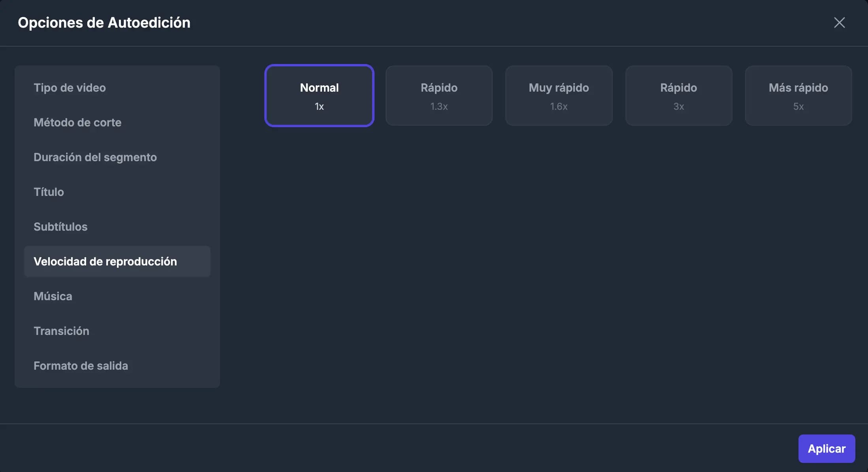Close the Opciones de Autoedición dialog

pos(839,23)
